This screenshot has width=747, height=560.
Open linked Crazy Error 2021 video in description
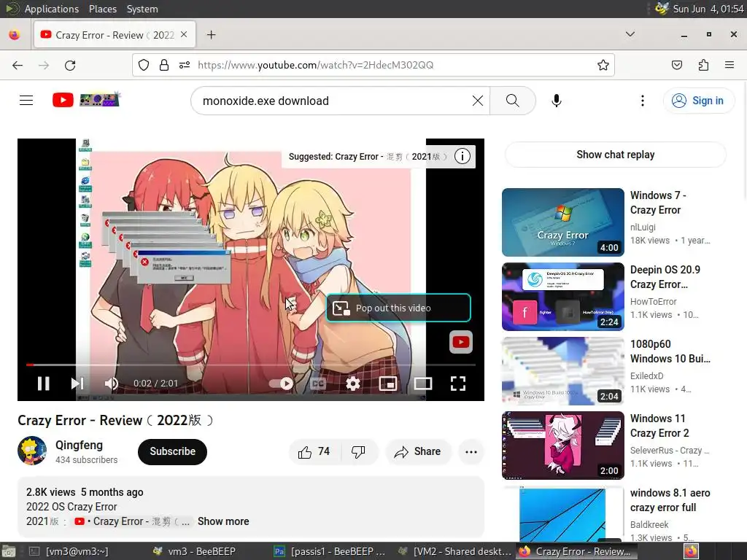[133, 521]
